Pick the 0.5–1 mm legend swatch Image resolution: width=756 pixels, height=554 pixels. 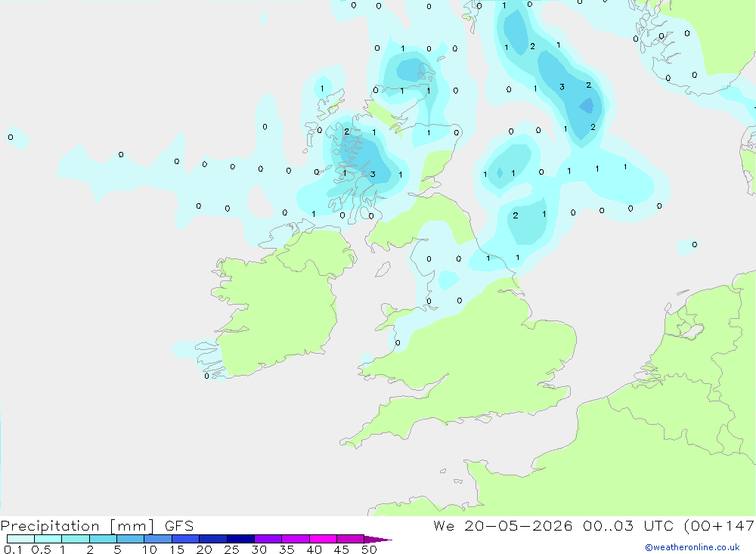[x=48, y=539]
